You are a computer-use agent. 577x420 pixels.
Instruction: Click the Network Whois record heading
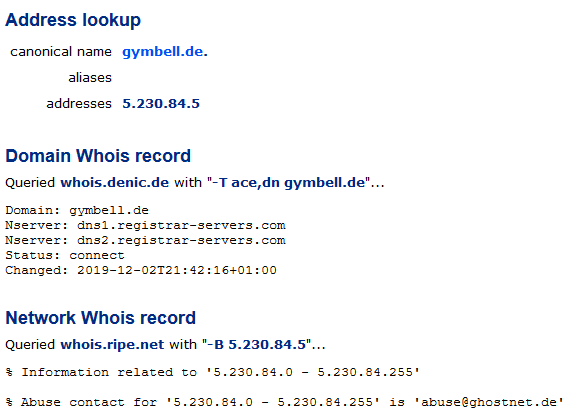[x=100, y=318]
